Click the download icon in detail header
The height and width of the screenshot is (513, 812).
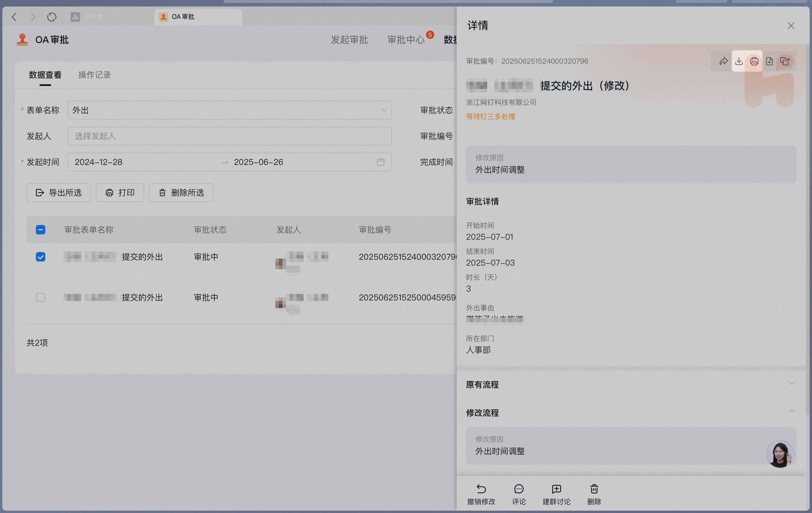point(739,61)
